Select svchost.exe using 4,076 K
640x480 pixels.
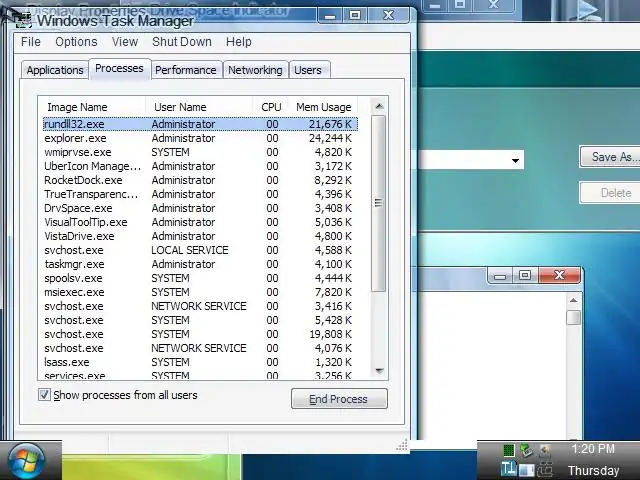point(200,348)
